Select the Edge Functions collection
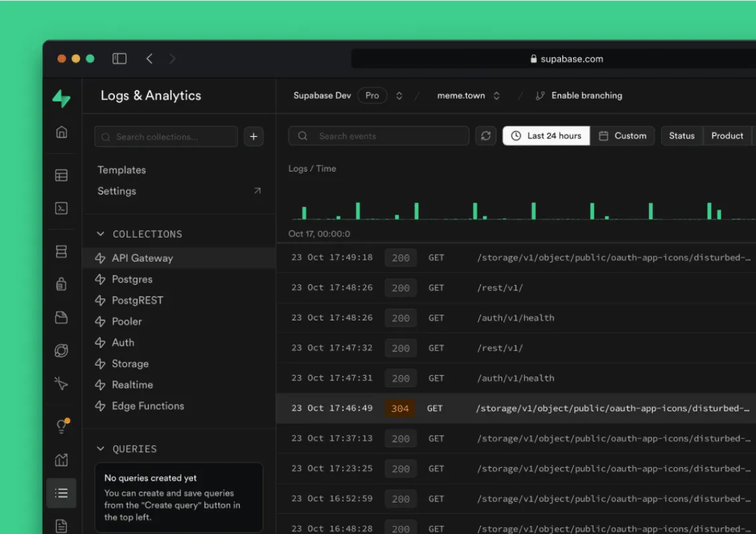 coord(148,406)
